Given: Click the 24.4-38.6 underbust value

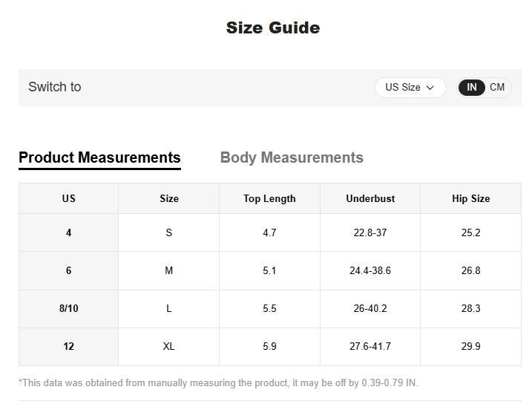Looking at the screenshot, I should [x=370, y=271].
